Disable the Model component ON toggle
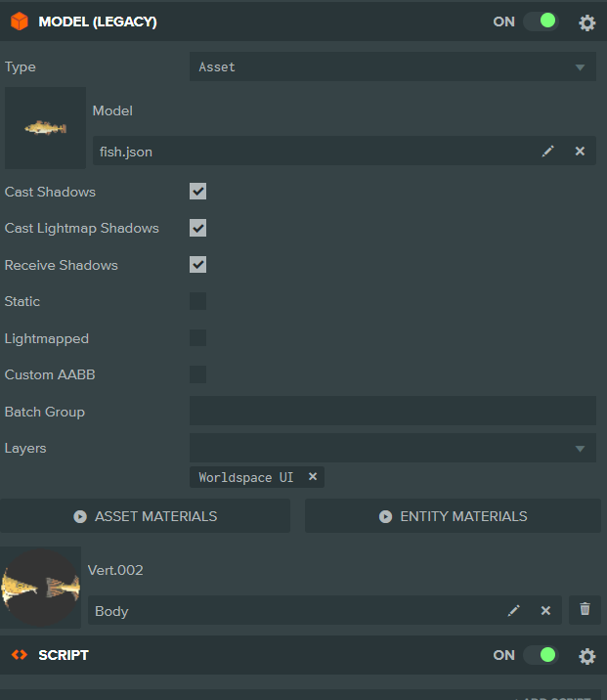The width and height of the screenshot is (607, 700). point(540,22)
